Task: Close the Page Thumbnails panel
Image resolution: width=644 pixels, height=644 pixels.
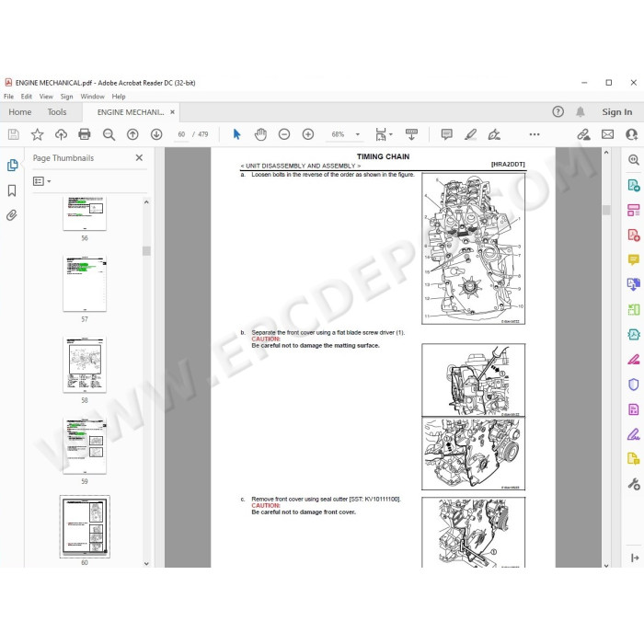Action: 139,157
